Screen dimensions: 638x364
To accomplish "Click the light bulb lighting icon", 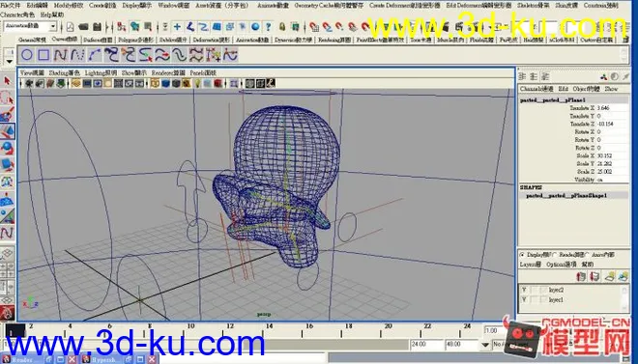I will coord(197,84).
